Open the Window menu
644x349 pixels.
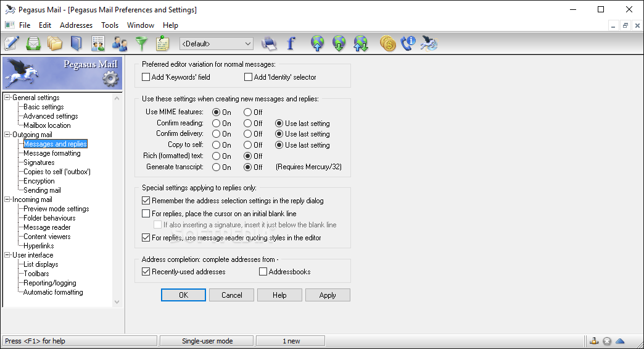(x=141, y=25)
